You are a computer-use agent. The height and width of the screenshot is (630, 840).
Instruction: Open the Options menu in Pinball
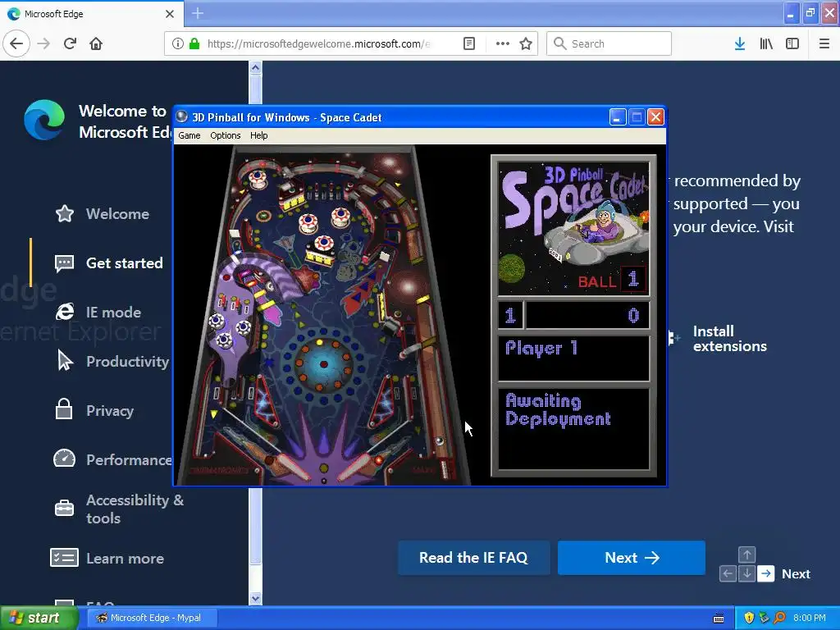pos(225,135)
